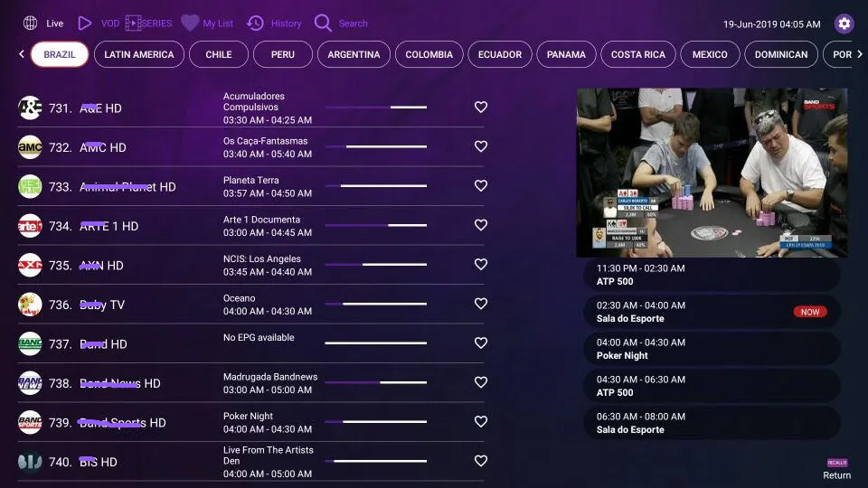Viewport: 868px width, 488px height.
Task: Select the 06:30 AM Sala do Esporte entry
Action: point(712,423)
